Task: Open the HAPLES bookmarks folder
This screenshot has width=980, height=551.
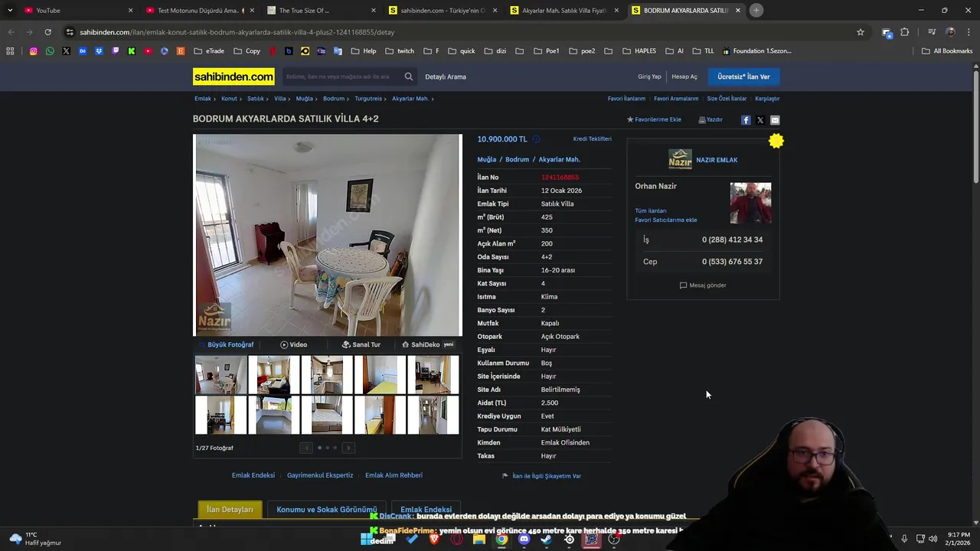Action: (639, 51)
